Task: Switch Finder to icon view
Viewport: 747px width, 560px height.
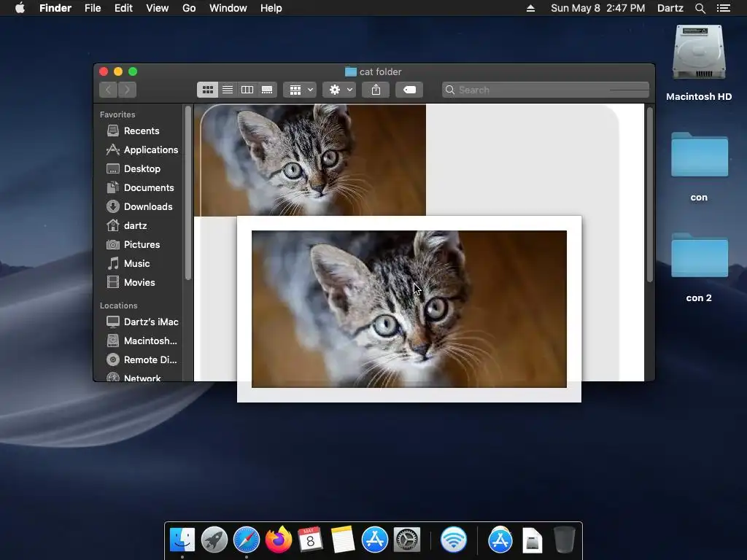Action: 208,90
